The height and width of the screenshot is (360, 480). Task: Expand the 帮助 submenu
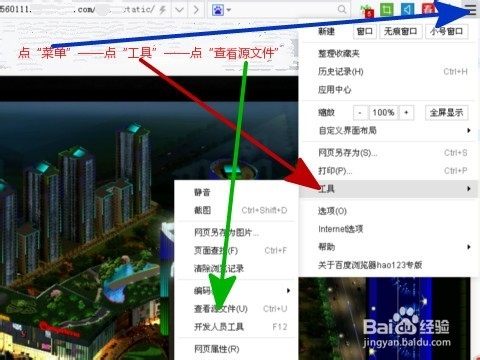pos(388,247)
